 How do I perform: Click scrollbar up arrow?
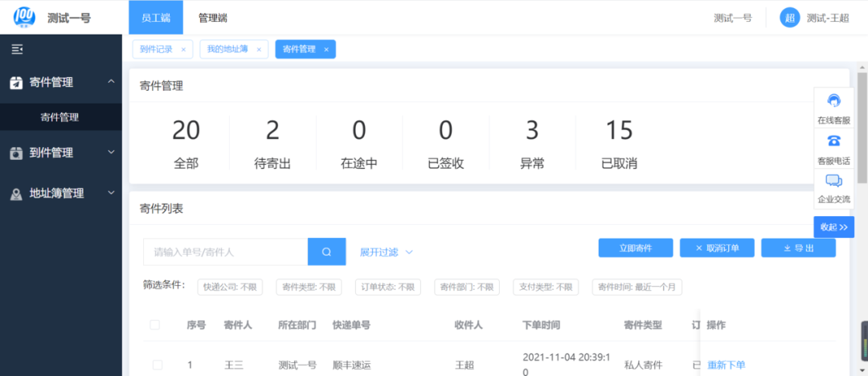(862, 65)
